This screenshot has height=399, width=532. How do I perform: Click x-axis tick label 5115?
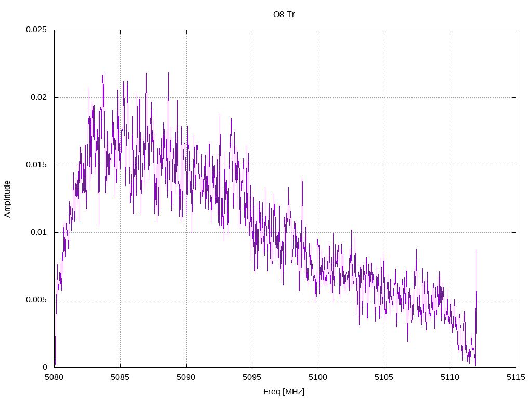[x=516, y=377]
